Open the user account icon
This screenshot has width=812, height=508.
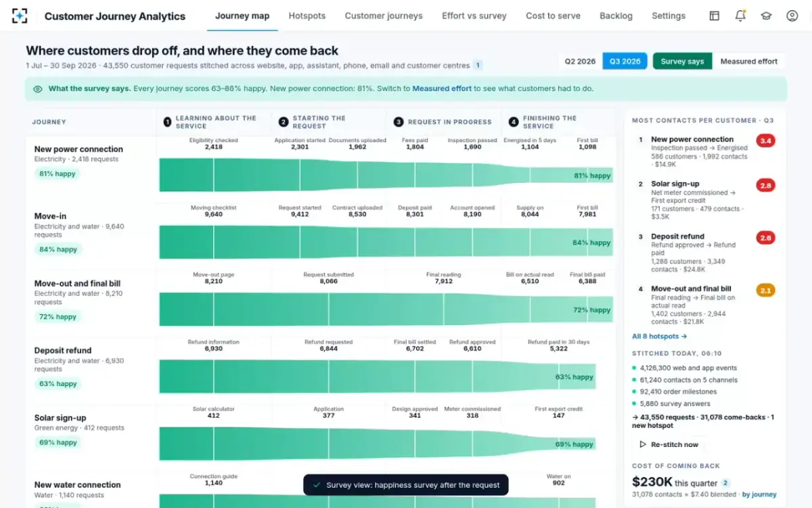(x=792, y=16)
